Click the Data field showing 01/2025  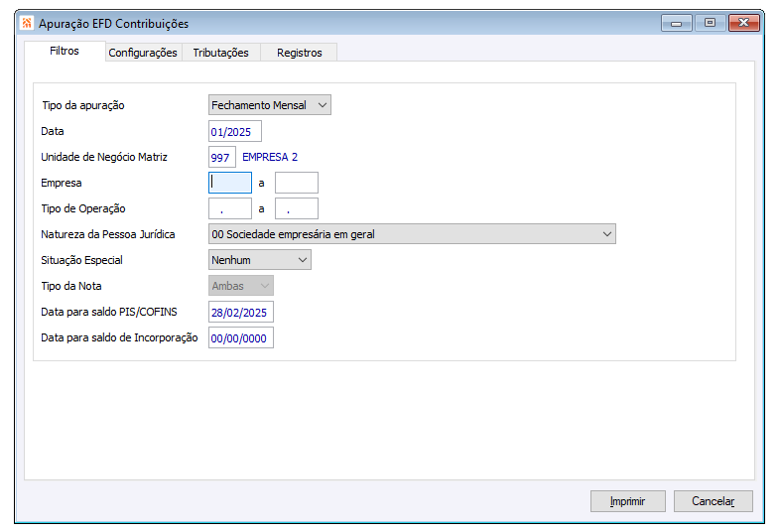[235, 131]
